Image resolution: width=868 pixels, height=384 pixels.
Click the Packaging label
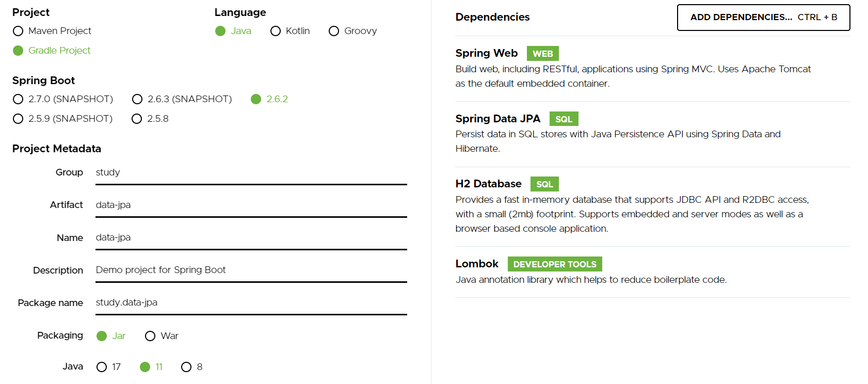(60, 335)
